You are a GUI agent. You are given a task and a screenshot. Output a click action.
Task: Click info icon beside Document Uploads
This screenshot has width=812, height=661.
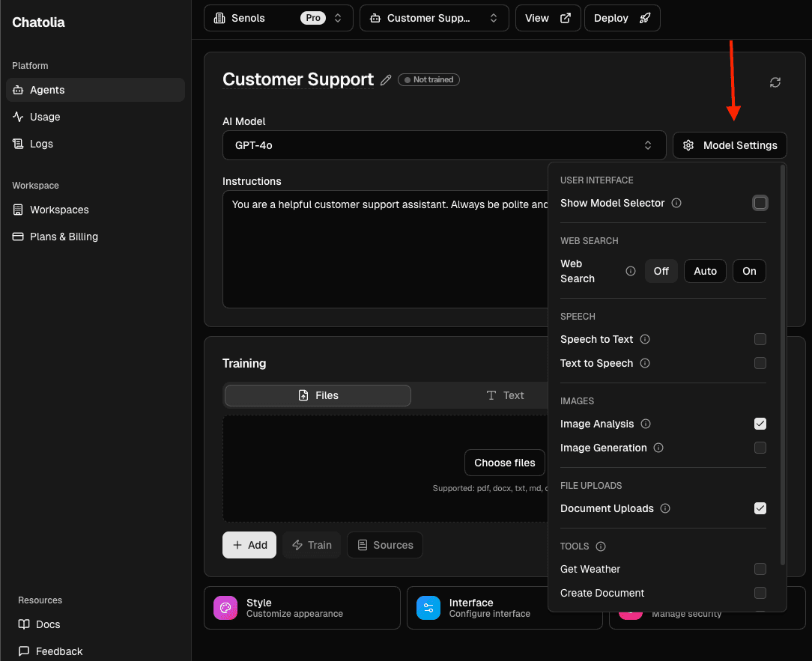665,508
